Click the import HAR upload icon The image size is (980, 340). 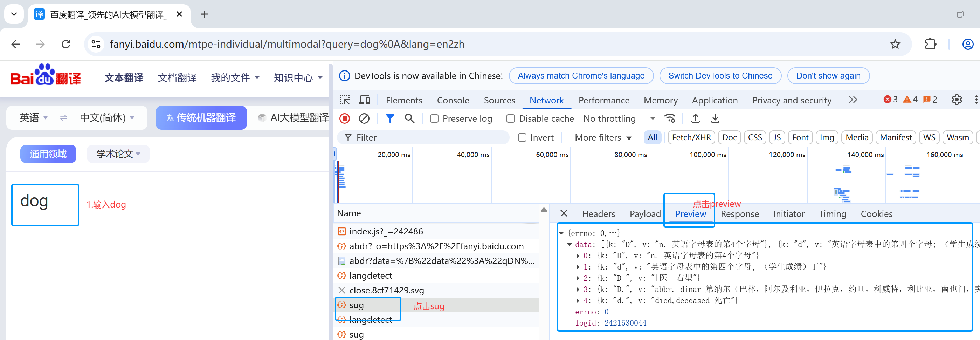[x=696, y=118]
